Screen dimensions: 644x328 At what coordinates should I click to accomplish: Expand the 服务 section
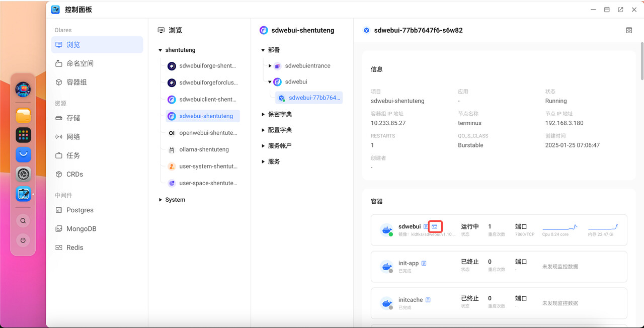coord(263,161)
